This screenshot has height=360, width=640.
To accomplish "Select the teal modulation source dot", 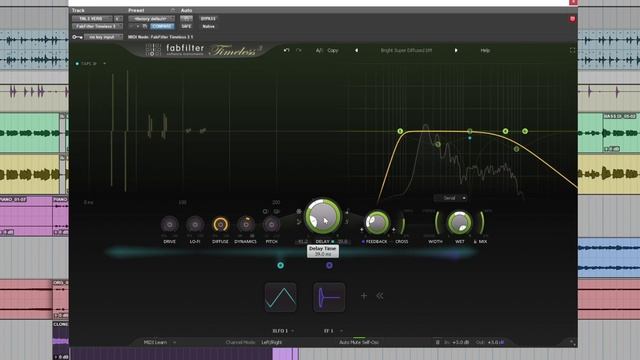I will click(280, 265).
